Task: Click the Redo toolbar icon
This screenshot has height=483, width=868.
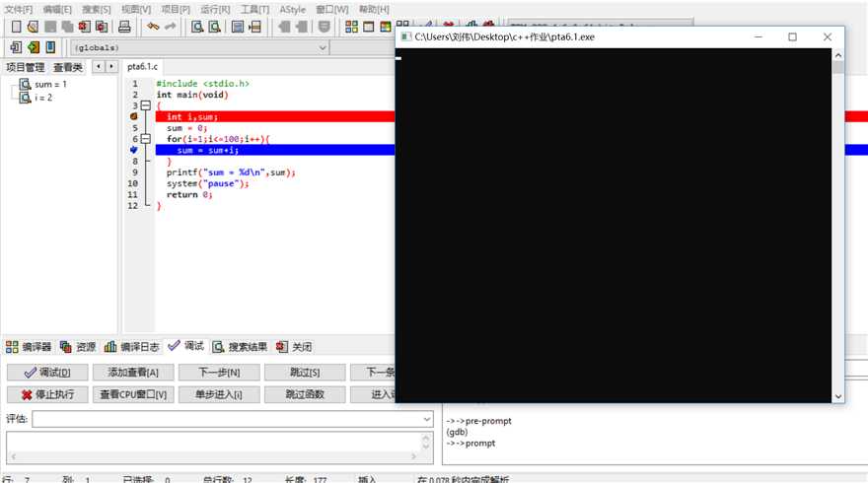Action: click(x=170, y=27)
